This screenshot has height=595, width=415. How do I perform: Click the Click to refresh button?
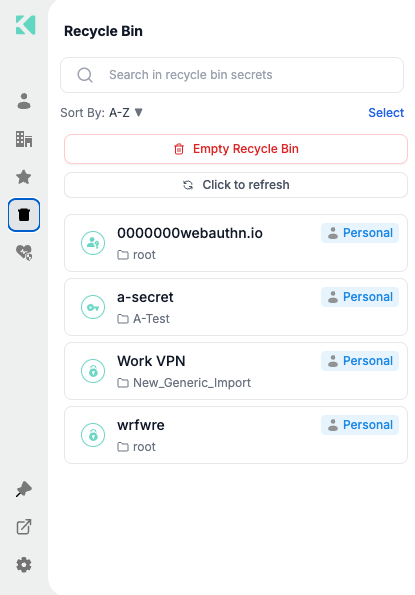236,185
